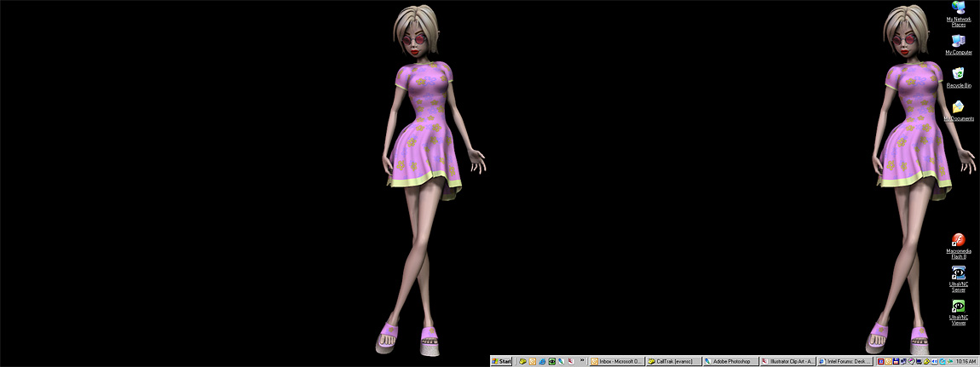Screen dimensions: 980x367
Task: Click the floppy disk system tray icon
Action: (x=896, y=361)
